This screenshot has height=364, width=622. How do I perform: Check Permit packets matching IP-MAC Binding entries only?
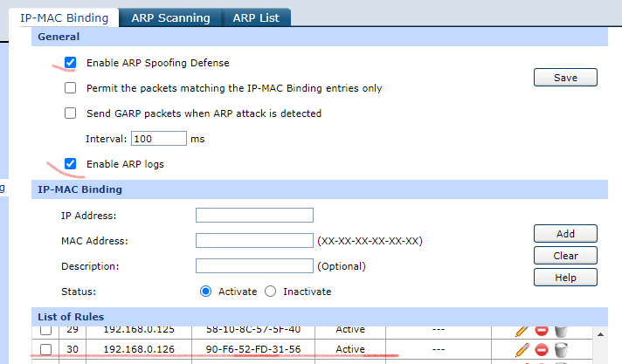pos(70,87)
